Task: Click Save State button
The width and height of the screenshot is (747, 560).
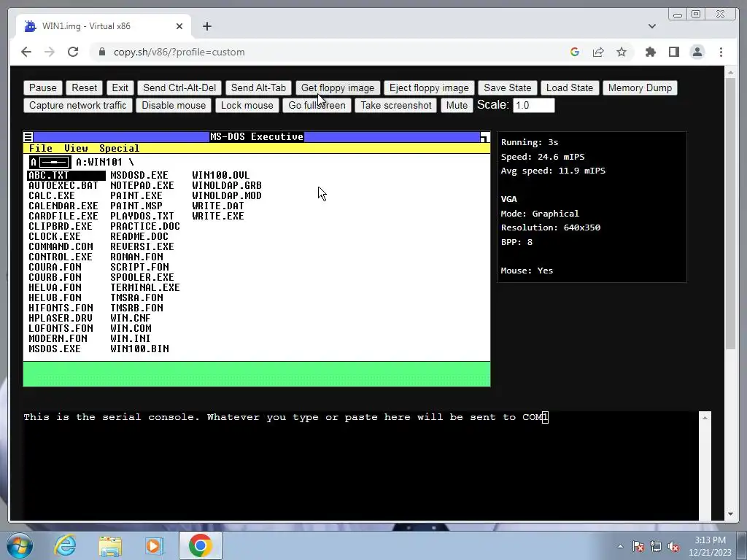Action: tap(508, 87)
